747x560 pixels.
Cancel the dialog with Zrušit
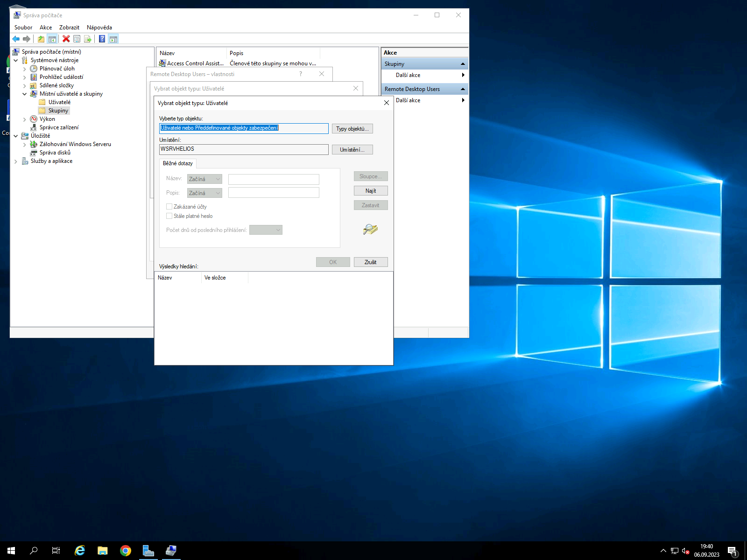370,262
